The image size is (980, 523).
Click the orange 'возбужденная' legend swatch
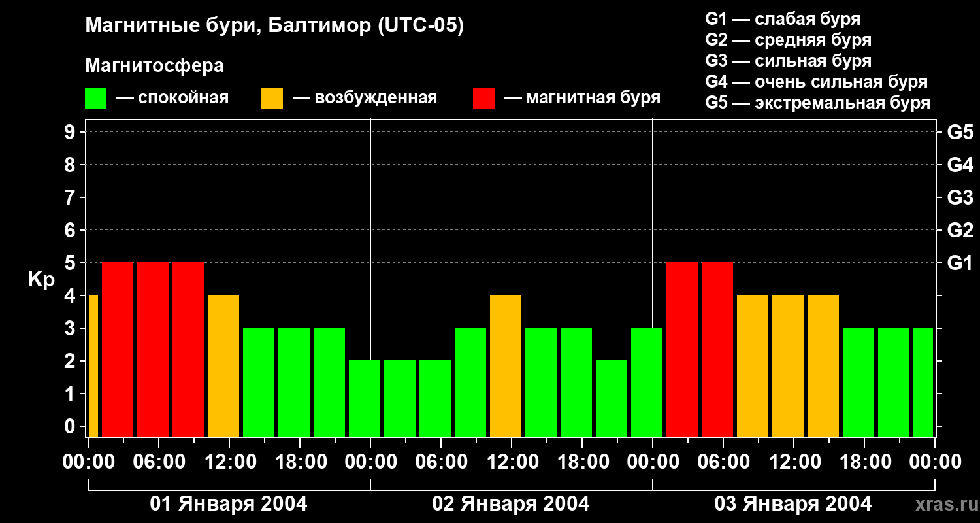[272, 99]
